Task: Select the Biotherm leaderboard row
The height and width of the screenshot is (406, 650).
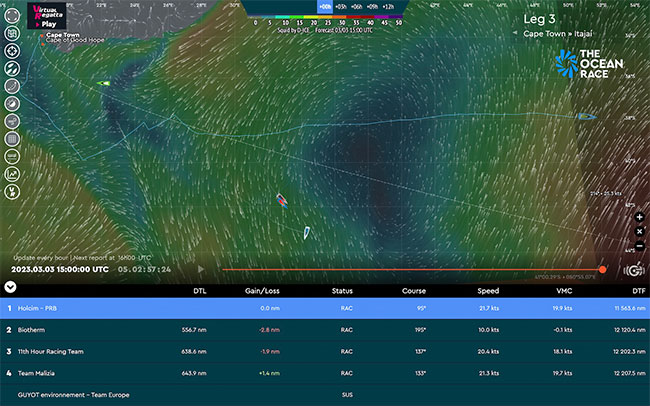Action: pos(325,330)
